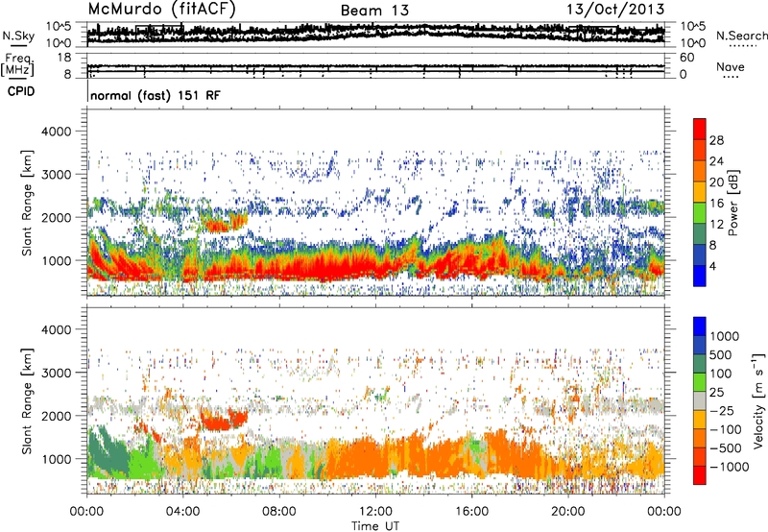Click the '-1000' Velocity colorbar value
The image size is (768, 532).
click(x=730, y=467)
